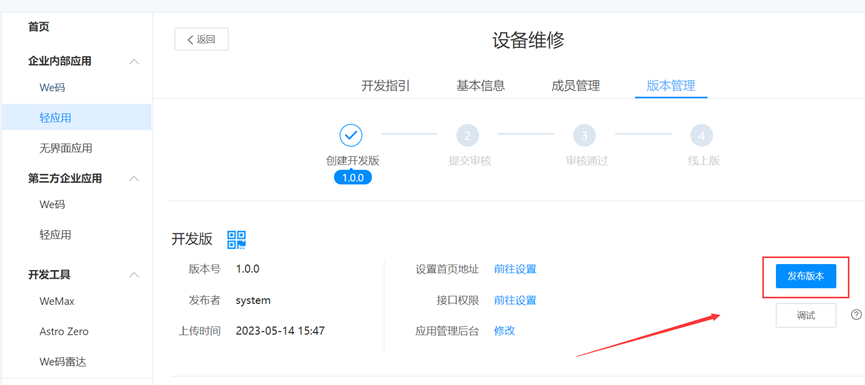The height and width of the screenshot is (385, 865).
Task: Open WeMax under 开发工具
Action: point(57,301)
